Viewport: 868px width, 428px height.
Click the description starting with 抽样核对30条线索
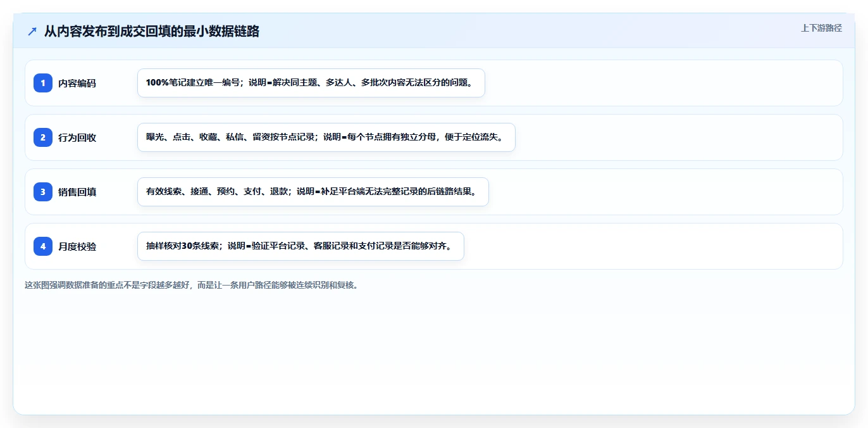click(x=301, y=246)
